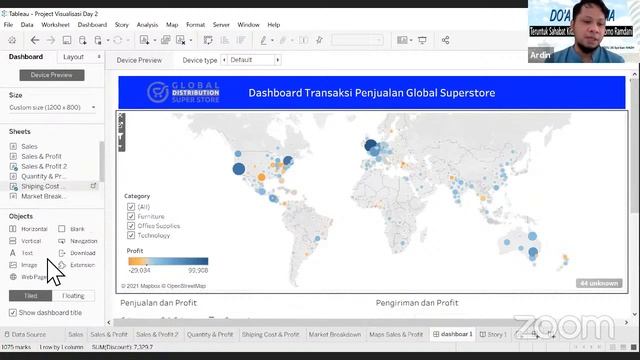Click the Duplicate sheet icon
This screenshot has height=360, width=640.
coord(165,40)
